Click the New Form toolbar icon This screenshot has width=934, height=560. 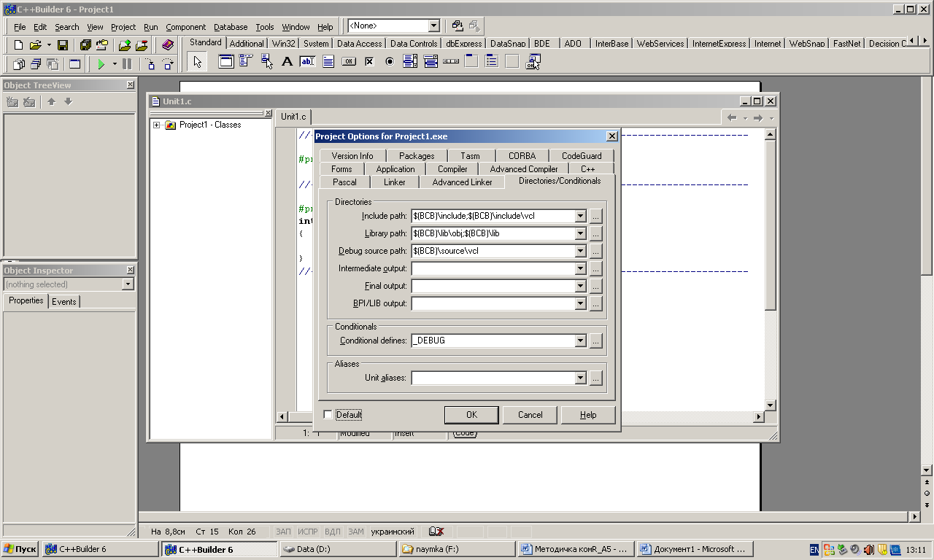[x=74, y=64]
